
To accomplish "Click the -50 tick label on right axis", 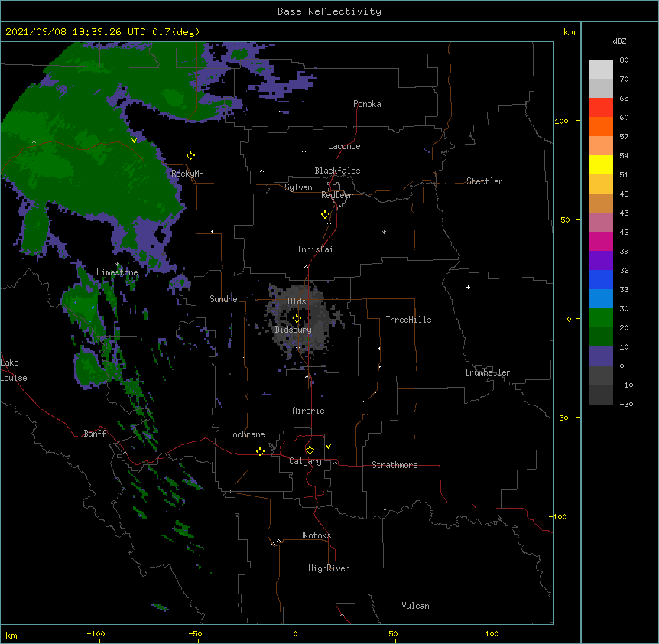I will (x=561, y=418).
